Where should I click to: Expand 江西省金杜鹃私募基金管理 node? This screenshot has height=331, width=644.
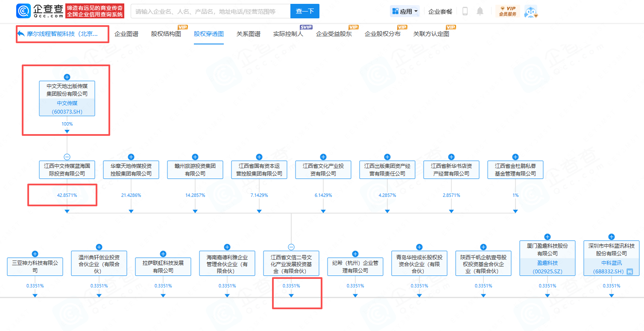[515, 157]
